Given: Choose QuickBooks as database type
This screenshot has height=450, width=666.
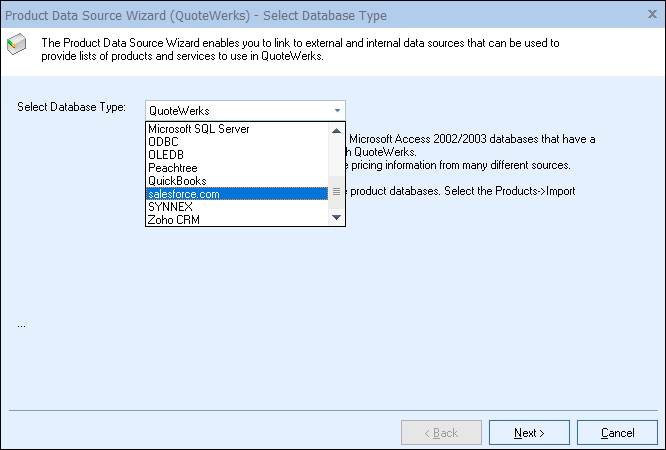Looking at the screenshot, I should pyautogui.click(x=237, y=181).
